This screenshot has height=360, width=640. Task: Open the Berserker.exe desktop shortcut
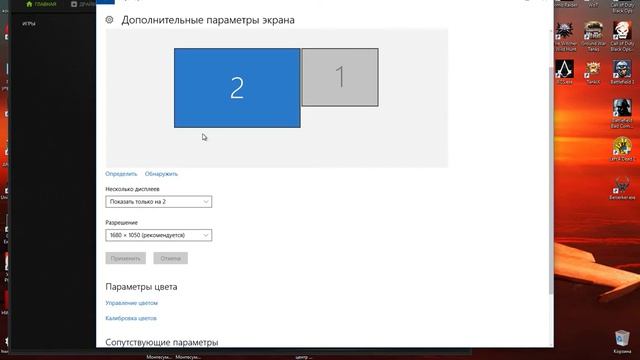coord(622,187)
